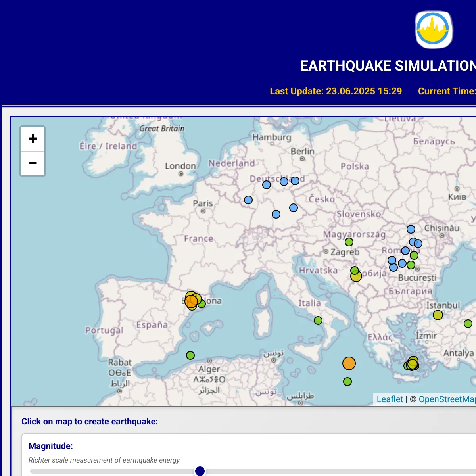Select the large orange marker south of Italy

point(349,363)
